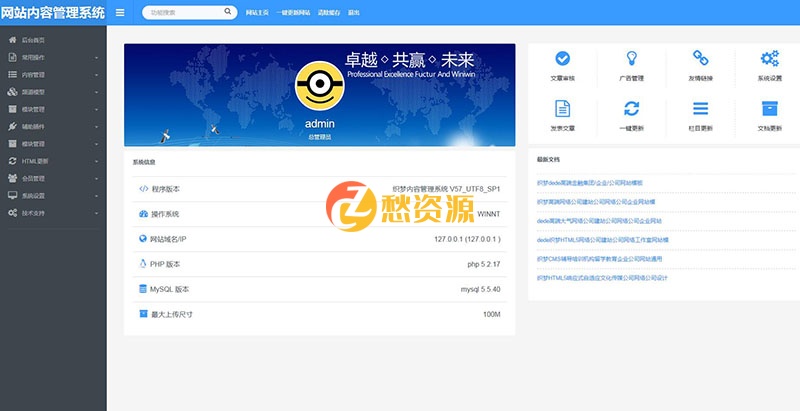
Task: Click the magnifier icon in the search box
Action: [228, 11]
